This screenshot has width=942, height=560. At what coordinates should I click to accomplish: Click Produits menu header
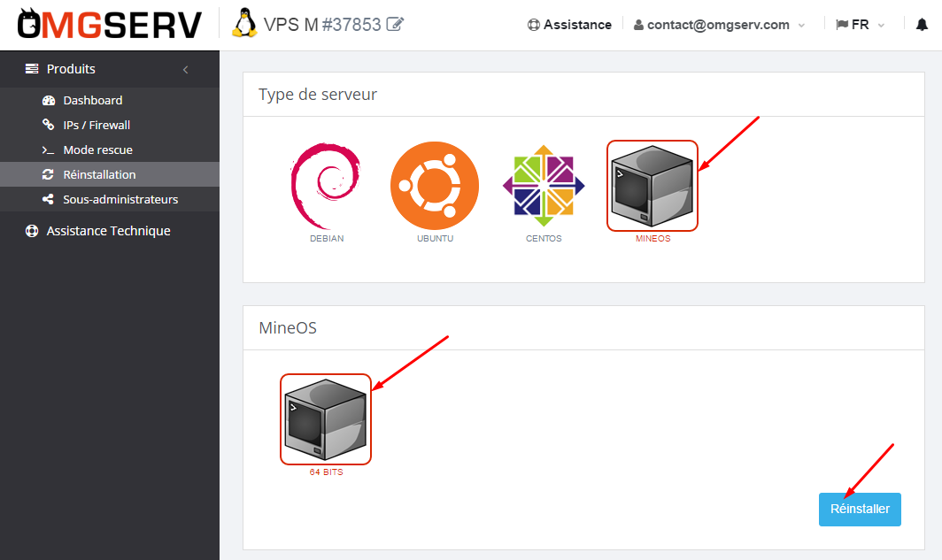pyautogui.click(x=110, y=69)
